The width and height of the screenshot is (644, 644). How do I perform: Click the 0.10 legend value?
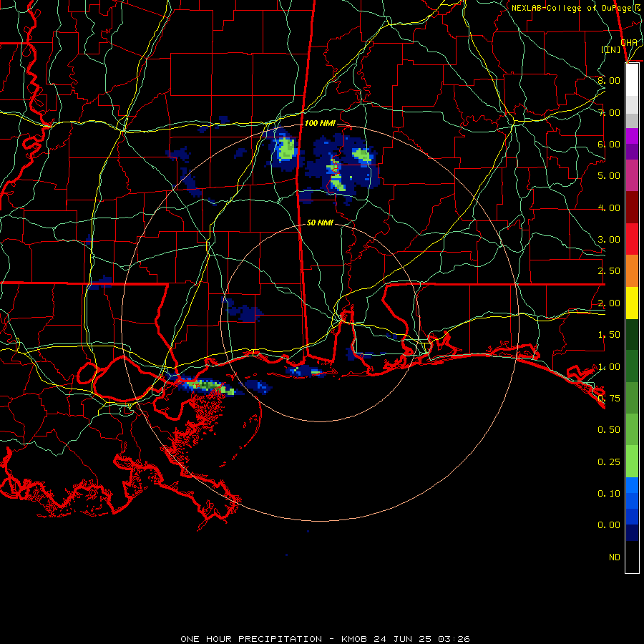[x=609, y=494]
